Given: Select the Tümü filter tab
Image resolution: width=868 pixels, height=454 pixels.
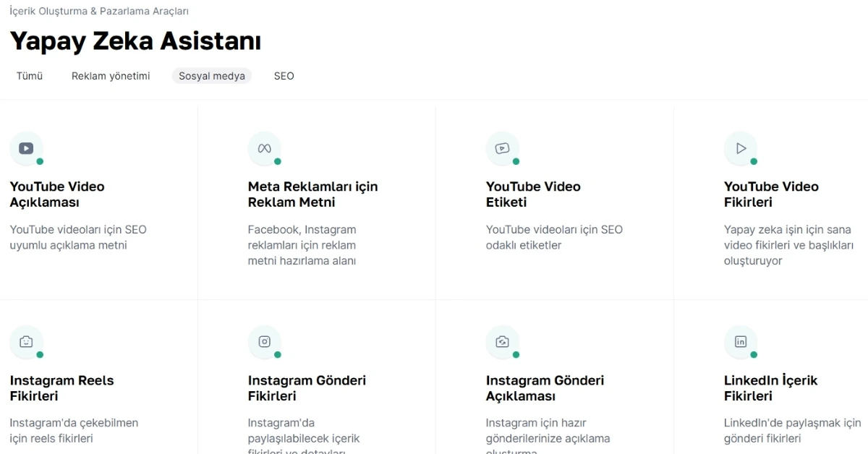Looking at the screenshot, I should [x=30, y=76].
